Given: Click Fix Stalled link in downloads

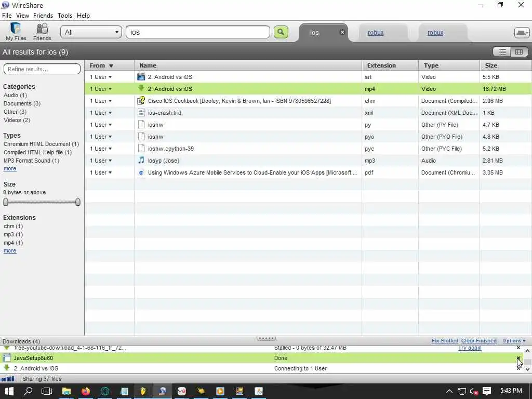Looking at the screenshot, I should [x=445, y=341].
